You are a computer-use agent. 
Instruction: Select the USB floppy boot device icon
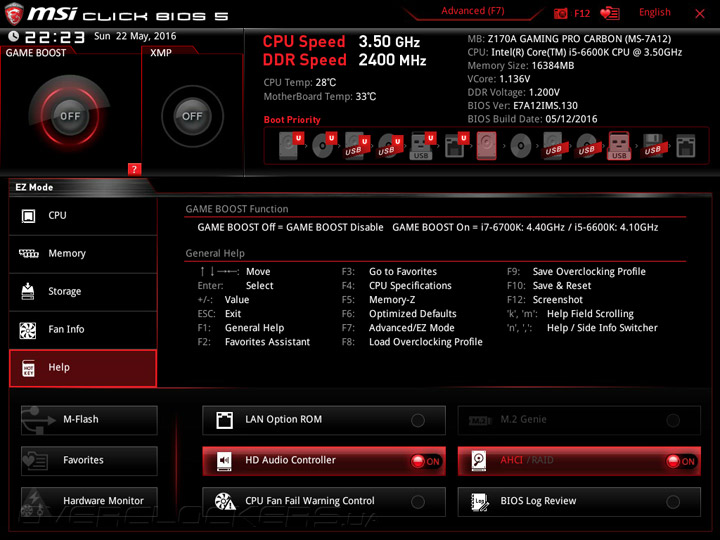pos(653,146)
